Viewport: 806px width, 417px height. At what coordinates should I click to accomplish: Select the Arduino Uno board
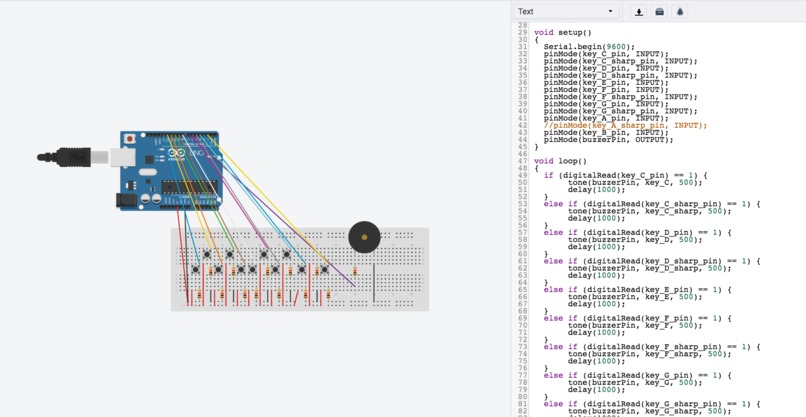click(x=171, y=171)
